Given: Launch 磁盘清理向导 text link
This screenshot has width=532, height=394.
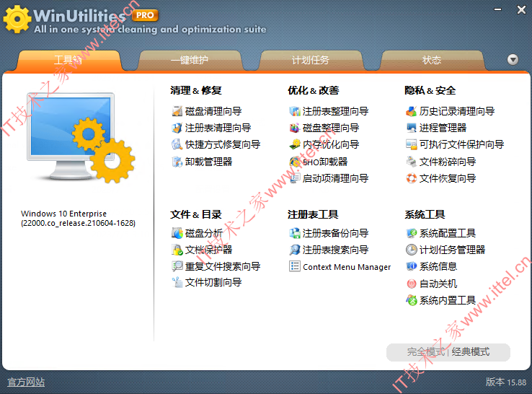Looking at the screenshot, I should 213,111.
